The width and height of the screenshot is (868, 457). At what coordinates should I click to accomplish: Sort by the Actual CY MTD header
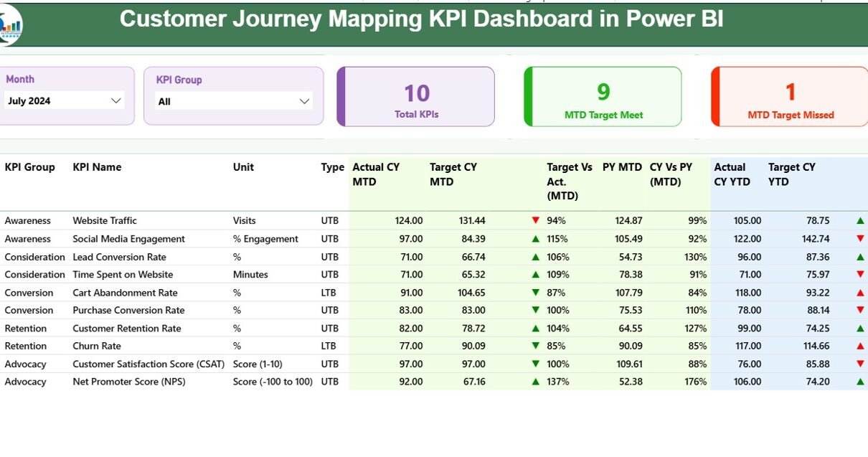[376, 174]
